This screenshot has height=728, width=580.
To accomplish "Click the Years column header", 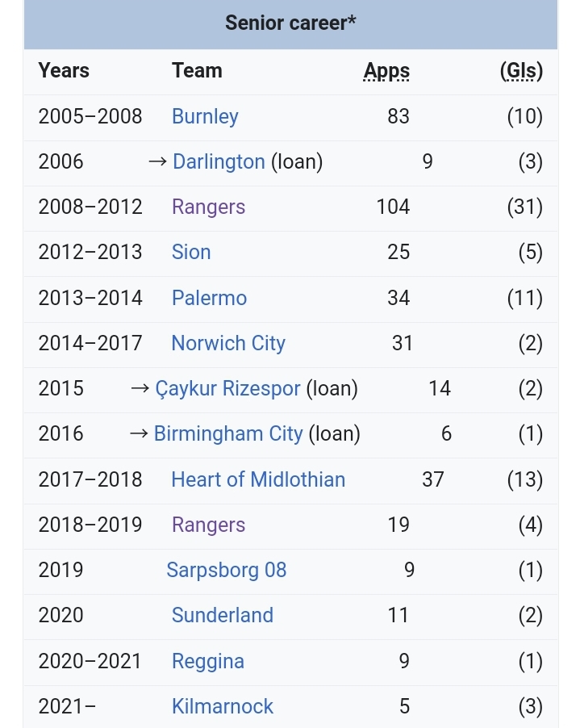I will (64, 71).
